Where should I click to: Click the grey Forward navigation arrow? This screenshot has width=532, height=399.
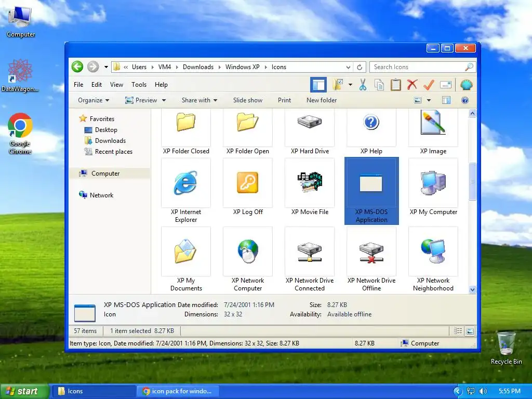[93, 67]
